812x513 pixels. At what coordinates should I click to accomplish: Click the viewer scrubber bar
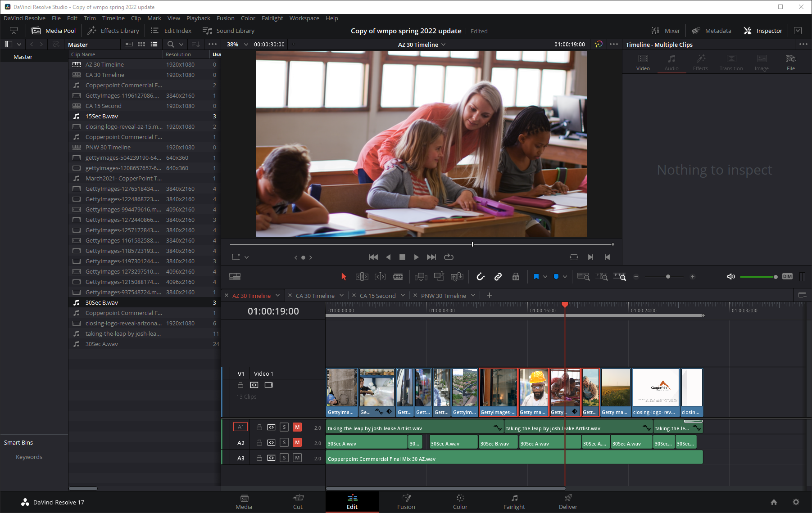pos(422,244)
